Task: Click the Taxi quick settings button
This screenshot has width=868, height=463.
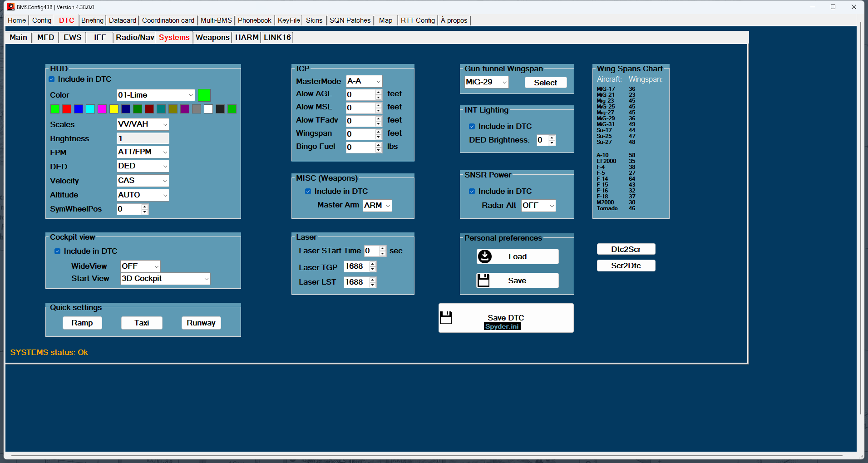Action: click(142, 323)
